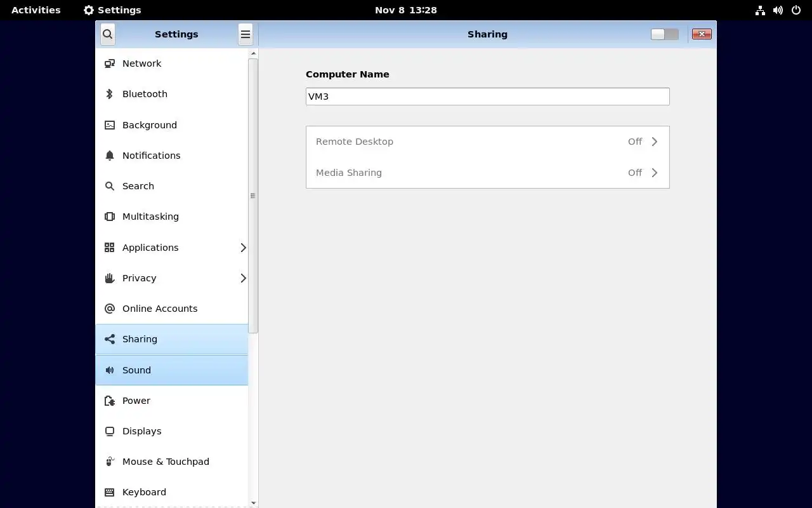Click the network status icon in top bar

point(760,10)
